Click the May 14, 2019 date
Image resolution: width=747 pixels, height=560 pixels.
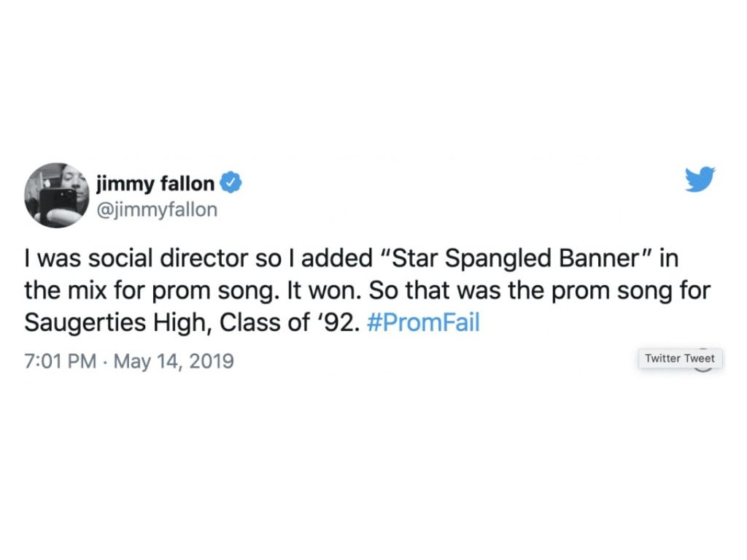click(174, 360)
